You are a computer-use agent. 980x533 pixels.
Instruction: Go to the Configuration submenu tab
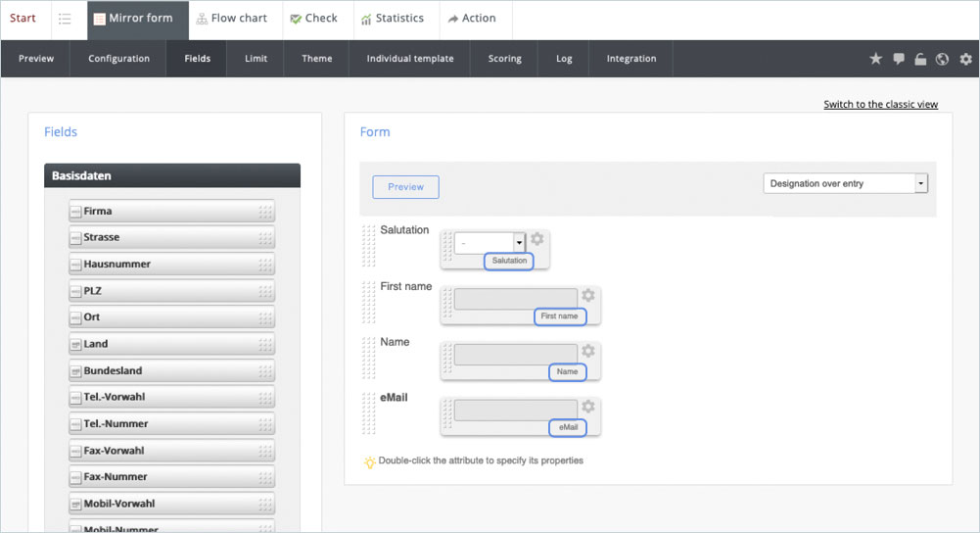click(x=118, y=59)
